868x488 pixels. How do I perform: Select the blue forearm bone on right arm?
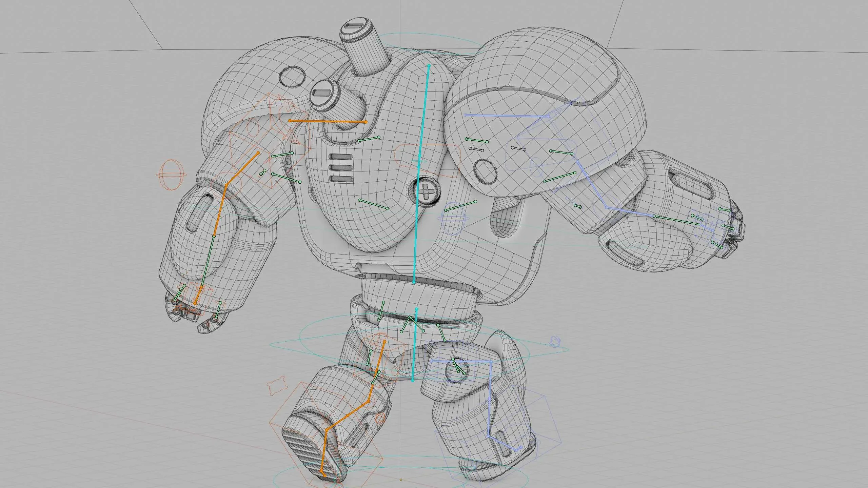click(630, 211)
